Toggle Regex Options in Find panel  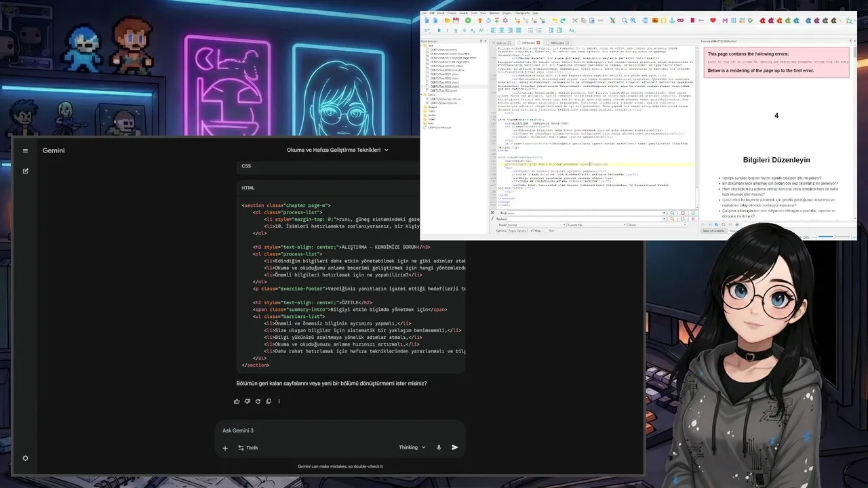pos(518,230)
